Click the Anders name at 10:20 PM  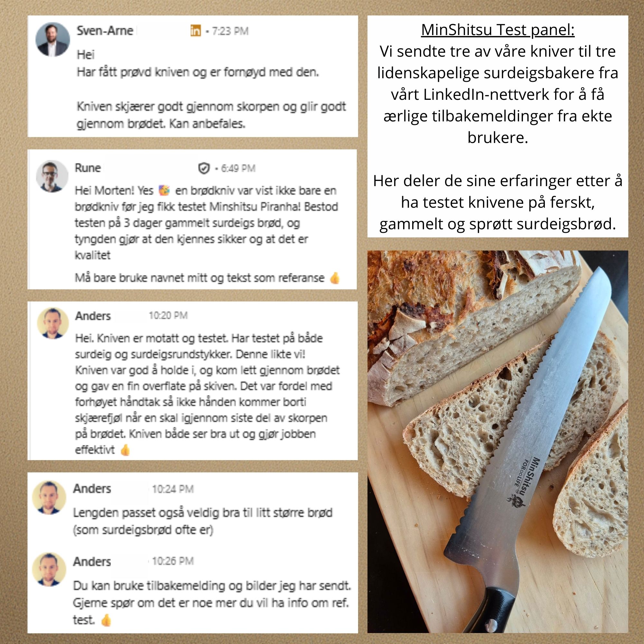click(x=93, y=315)
